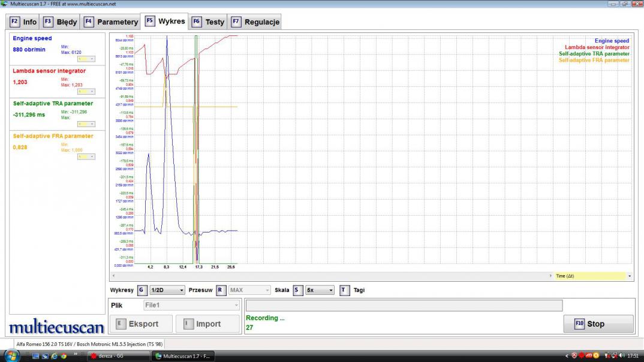Click the R key icon beside Przesuw
The width and height of the screenshot is (644, 362).
pos(221,290)
